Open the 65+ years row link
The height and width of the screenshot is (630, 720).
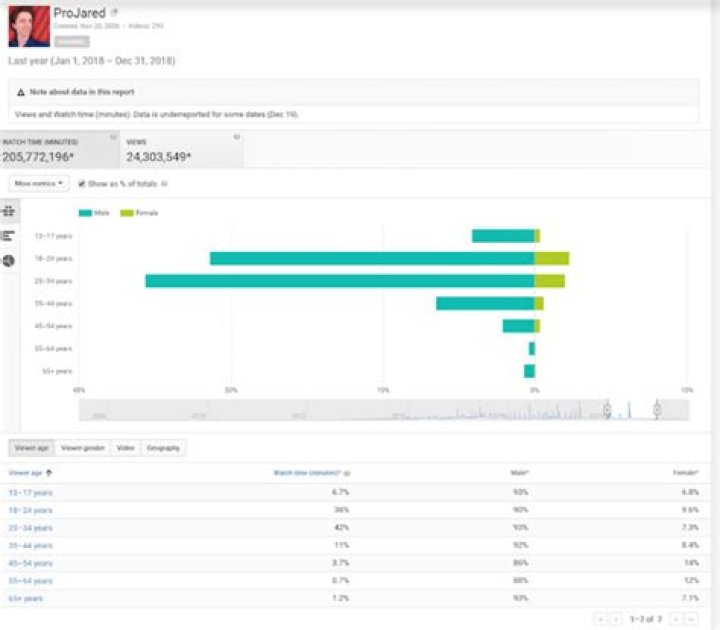[x=26, y=599]
